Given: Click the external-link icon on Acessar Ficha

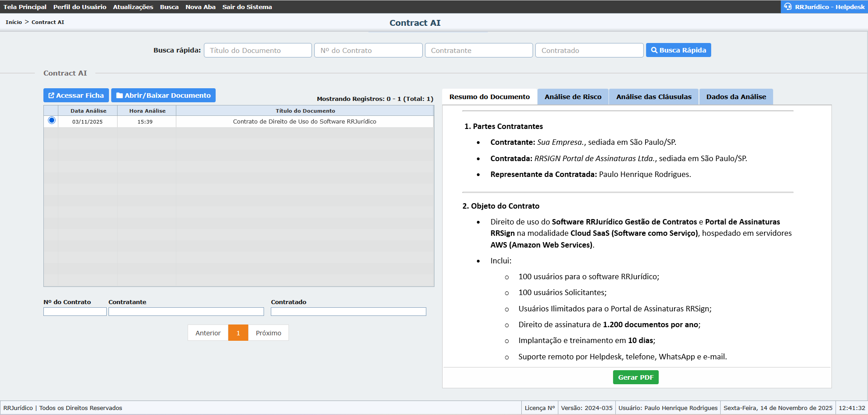Looking at the screenshot, I should [51, 95].
